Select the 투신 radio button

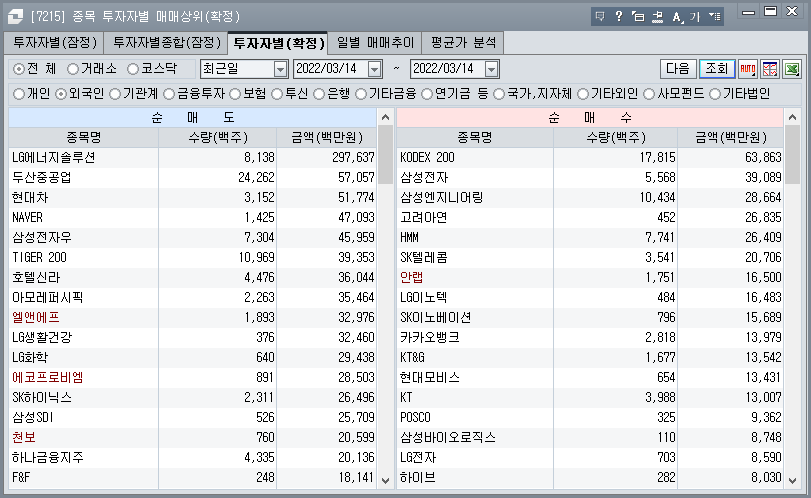(x=277, y=94)
